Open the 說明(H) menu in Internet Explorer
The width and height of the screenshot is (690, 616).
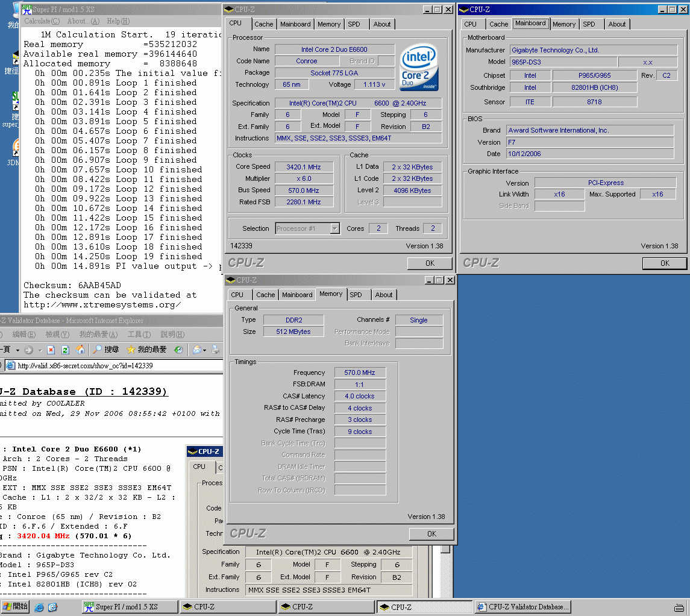tap(172, 335)
